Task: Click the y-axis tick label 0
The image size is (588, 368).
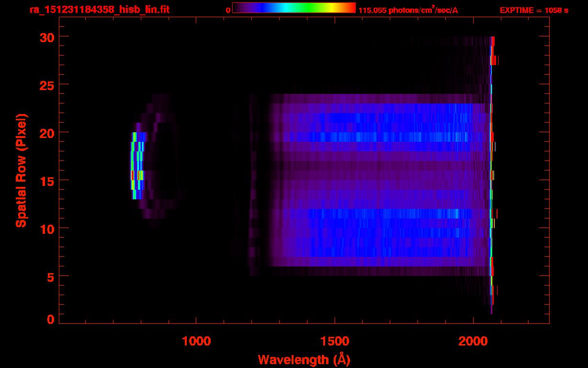Action: pyautogui.click(x=50, y=320)
